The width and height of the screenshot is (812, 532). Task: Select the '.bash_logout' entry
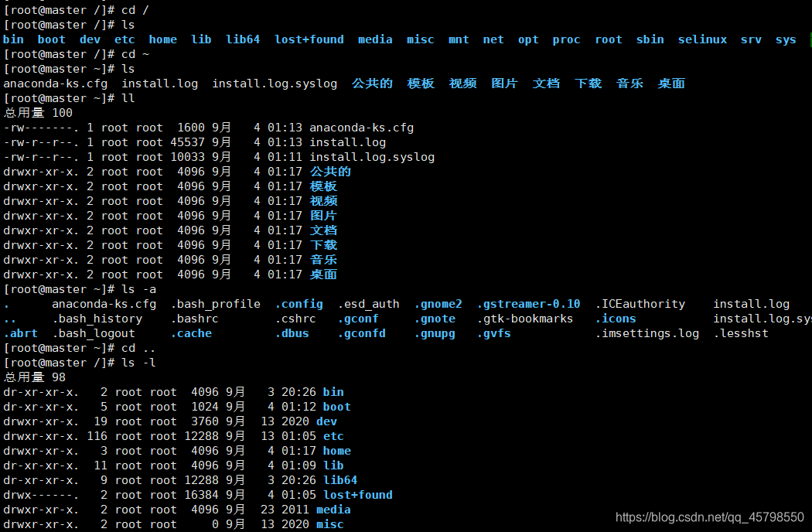(94, 333)
